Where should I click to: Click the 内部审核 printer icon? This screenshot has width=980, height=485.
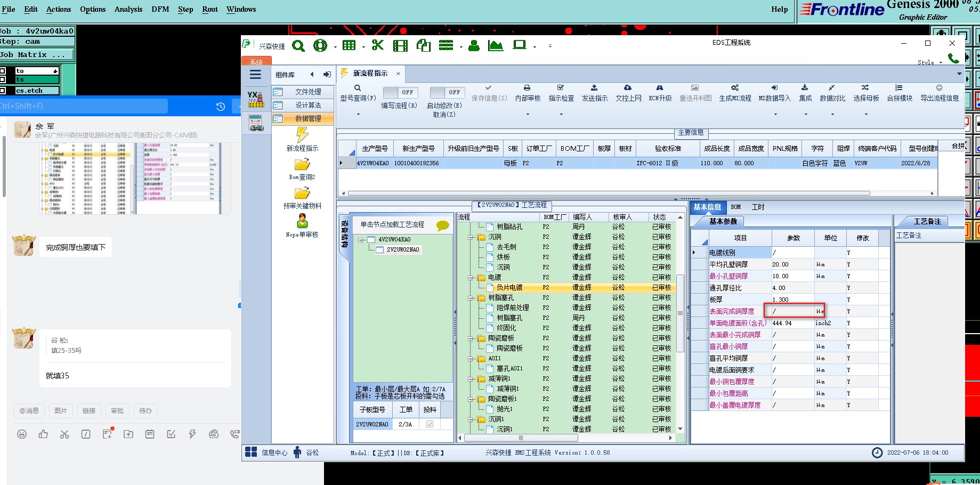[527, 87]
